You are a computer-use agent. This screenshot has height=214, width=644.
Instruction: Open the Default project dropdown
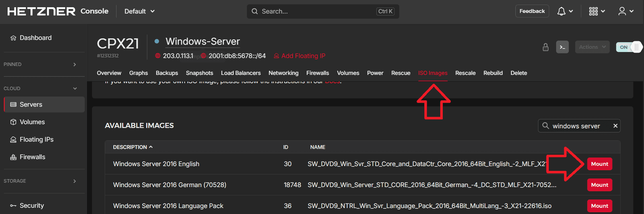(139, 11)
